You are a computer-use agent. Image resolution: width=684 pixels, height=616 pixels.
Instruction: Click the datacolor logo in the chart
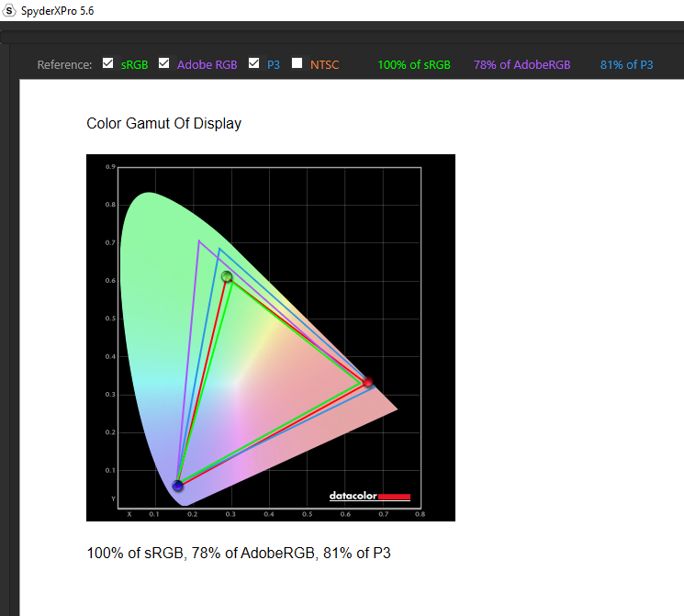click(x=370, y=496)
